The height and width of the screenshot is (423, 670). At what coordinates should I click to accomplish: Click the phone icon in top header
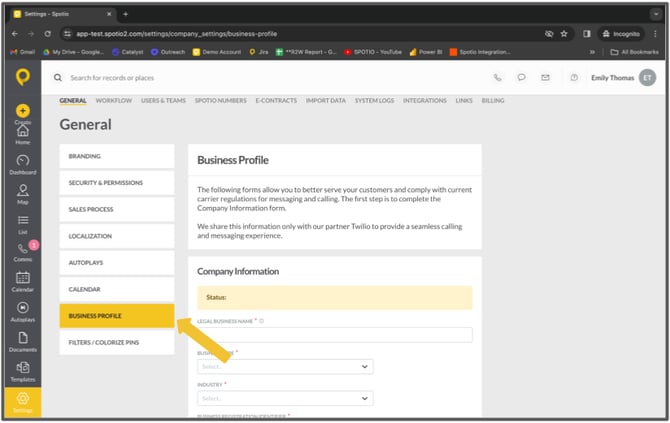pos(497,78)
